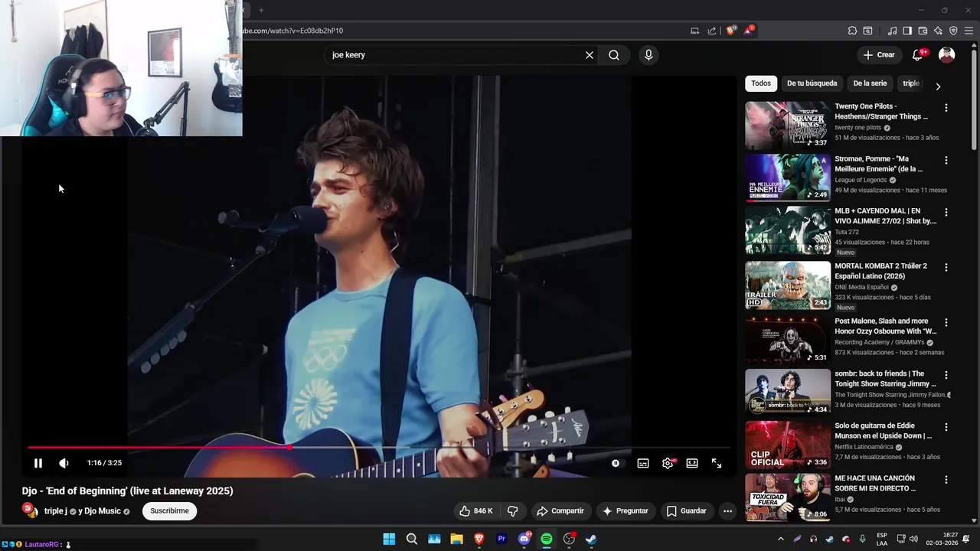Select the 'De la serie' chip
980x551 pixels.
870,83
